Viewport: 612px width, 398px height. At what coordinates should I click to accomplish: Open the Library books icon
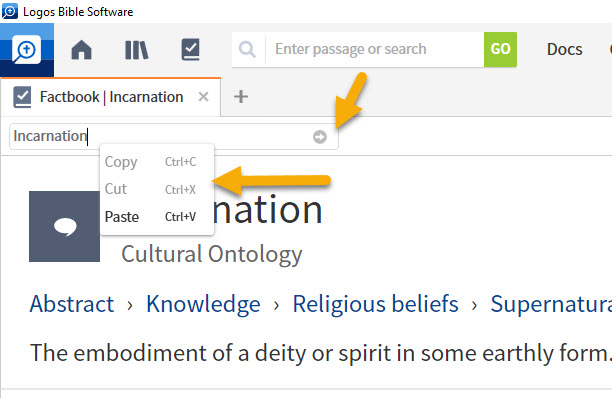coord(136,50)
